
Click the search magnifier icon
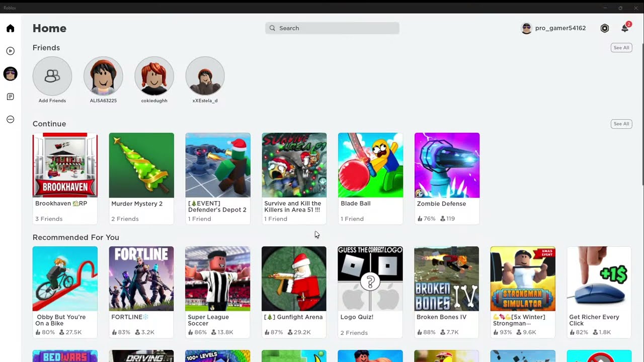click(x=272, y=28)
